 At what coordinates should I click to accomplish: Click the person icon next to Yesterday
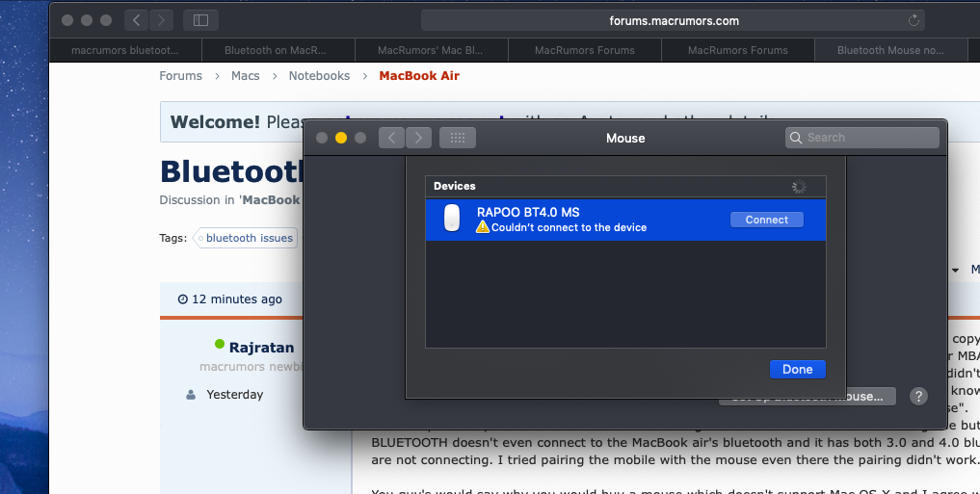(x=191, y=395)
